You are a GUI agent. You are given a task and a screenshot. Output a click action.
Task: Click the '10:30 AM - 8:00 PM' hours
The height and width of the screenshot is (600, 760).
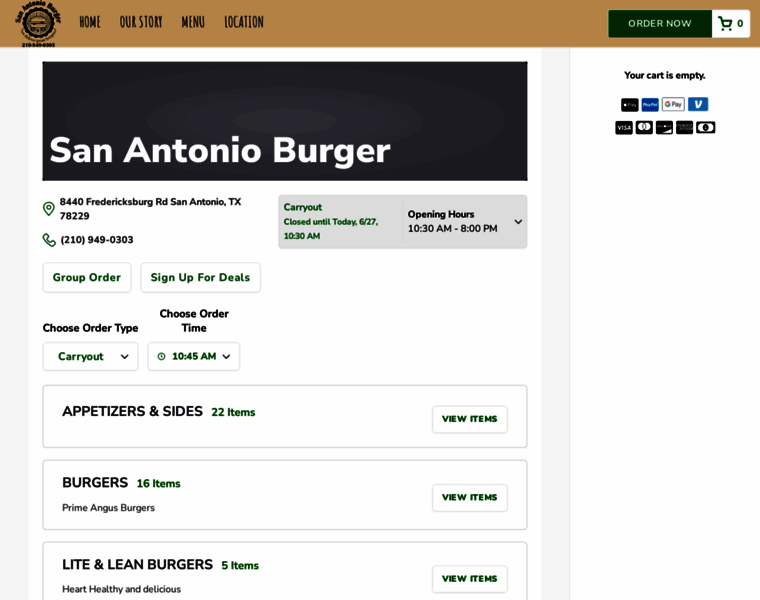tap(452, 229)
